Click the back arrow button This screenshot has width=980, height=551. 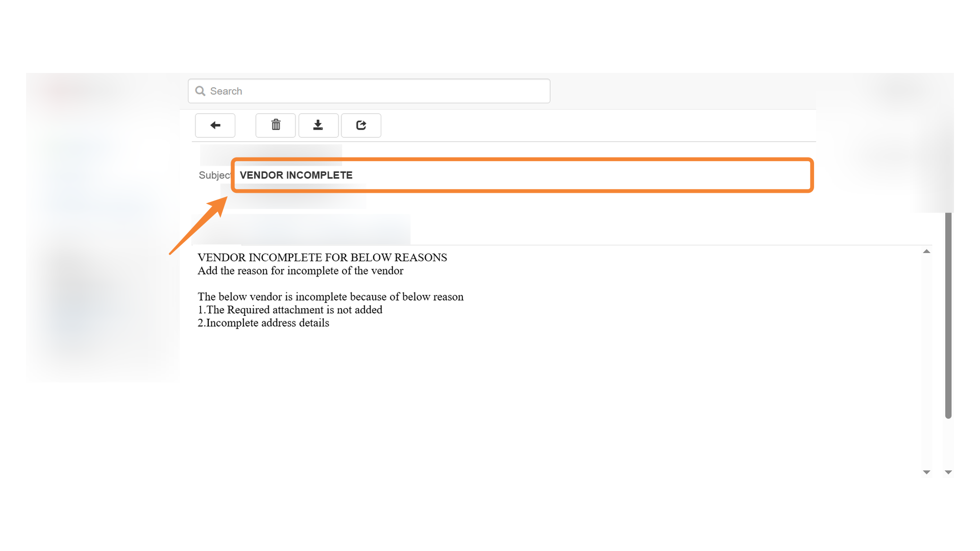215,126
